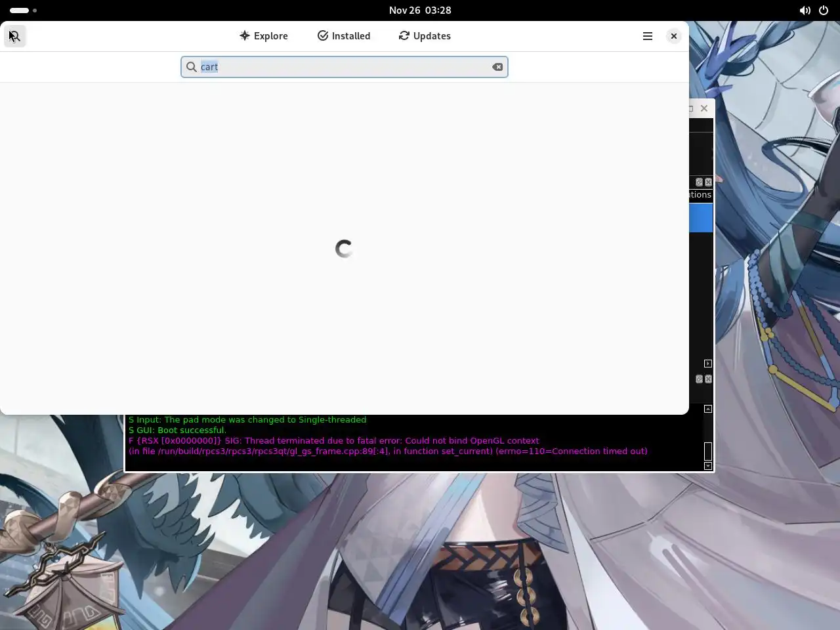Open the hamburger main menu
Screen dimensions: 840x630
[648, 36]
